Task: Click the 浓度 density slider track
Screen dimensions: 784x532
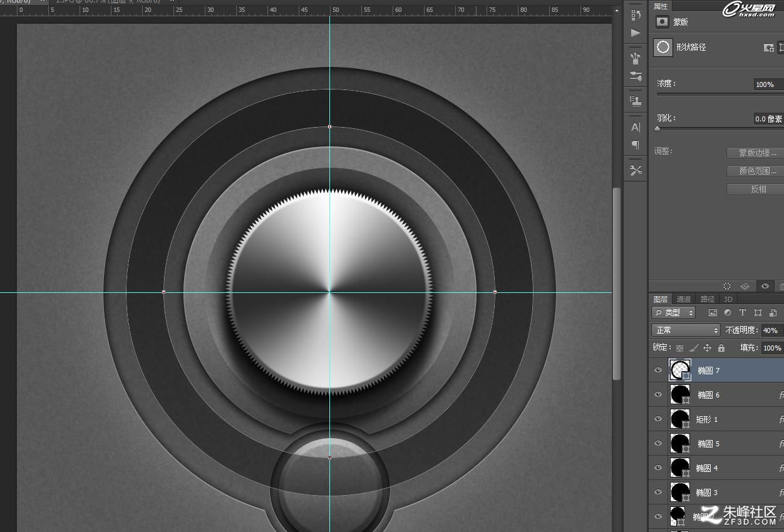Action: pyautogui.click(x=720, y=95)
